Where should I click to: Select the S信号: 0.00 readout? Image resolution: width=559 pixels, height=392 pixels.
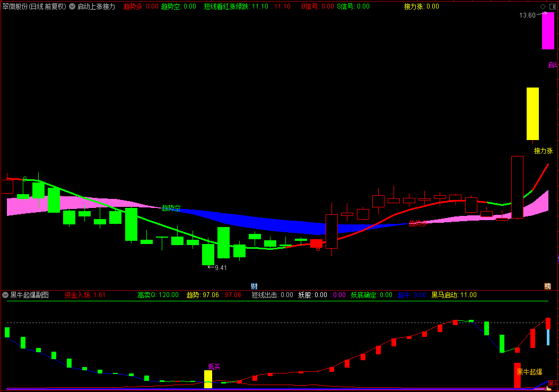tap(353, 6)
